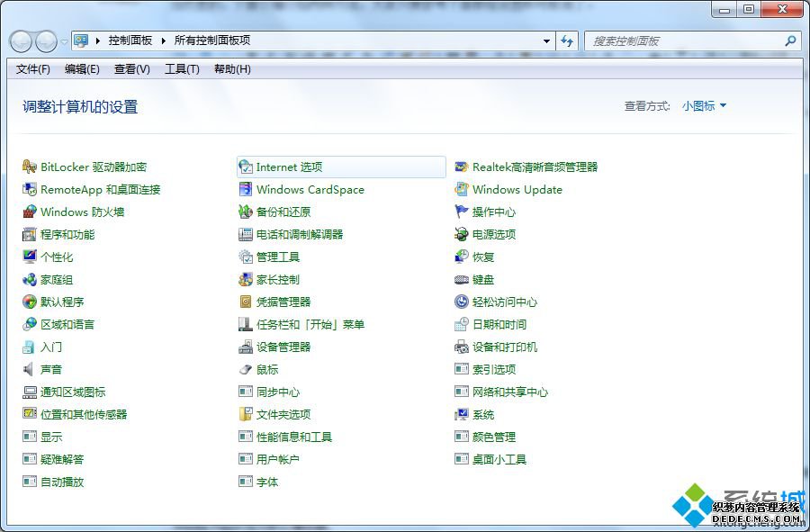Click the Windows Update icon
Image resolution: width=810 pixels, height=532 pixels.
(462, 190)
